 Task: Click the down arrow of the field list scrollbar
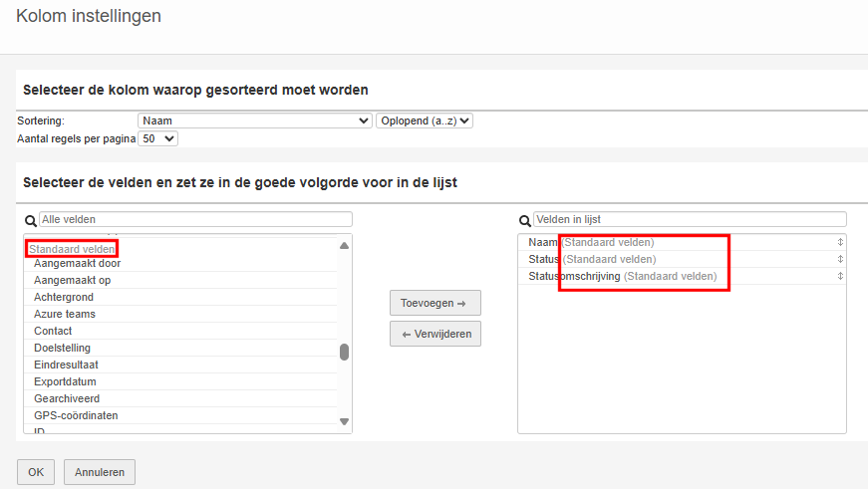click(x=345, y=421)
